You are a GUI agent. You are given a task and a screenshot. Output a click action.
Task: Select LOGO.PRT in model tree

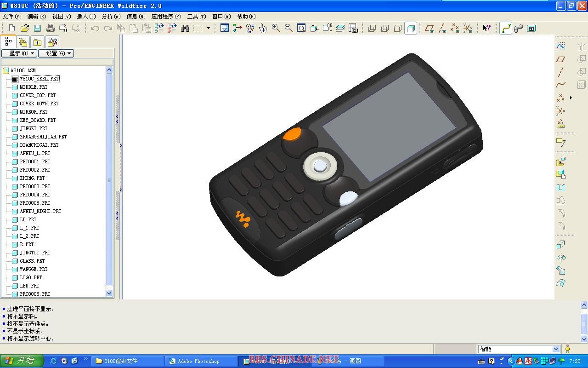(31, 277)
